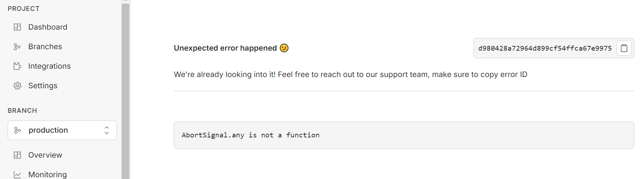
Task: Click the branch icon inside production selector
Action: (17, 130)
